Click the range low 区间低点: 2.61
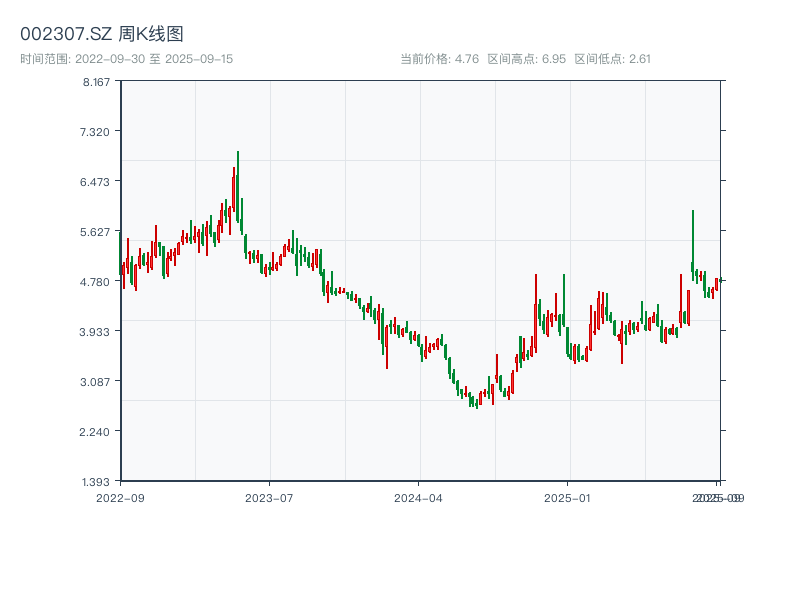The width and height of the screenshot is (800, 600). coord(612,59)
